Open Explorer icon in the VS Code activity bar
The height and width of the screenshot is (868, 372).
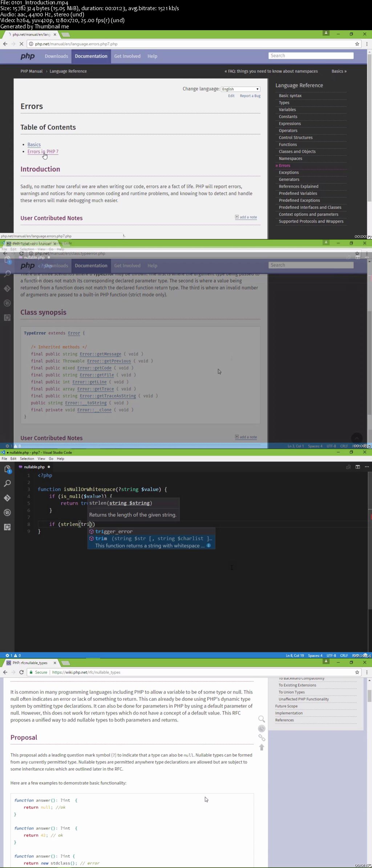7,469
